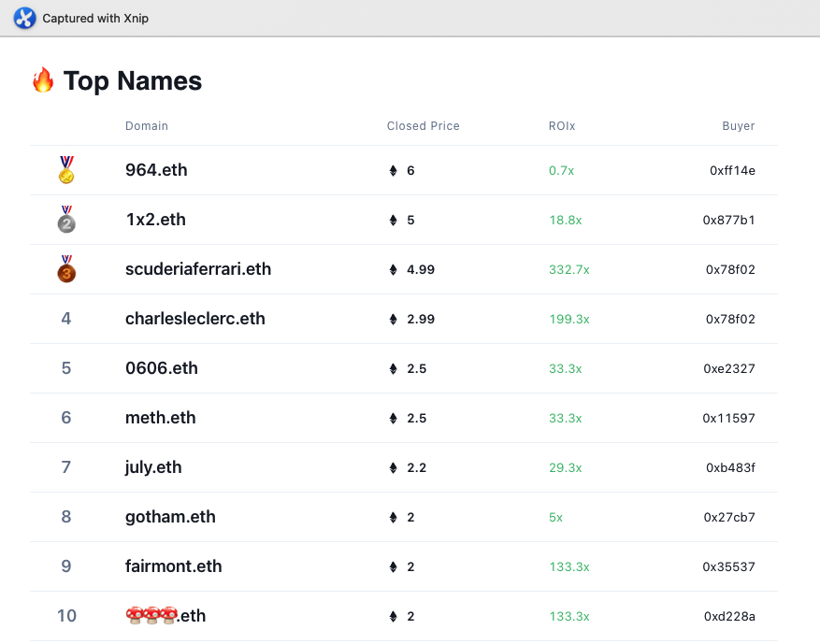Select buyer address 0xff14e
The width and height of the screenshot is (820, 644).
(x=733, y=170)
